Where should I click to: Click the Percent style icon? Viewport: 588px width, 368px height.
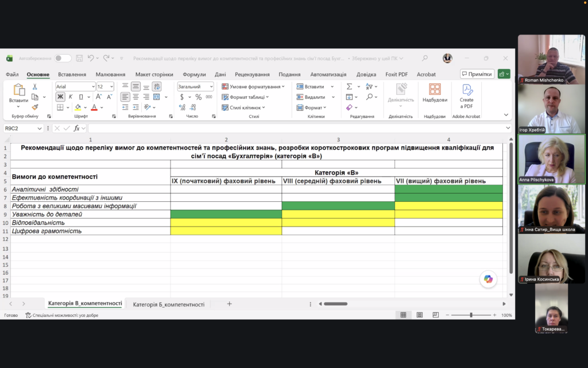(198, 97)
